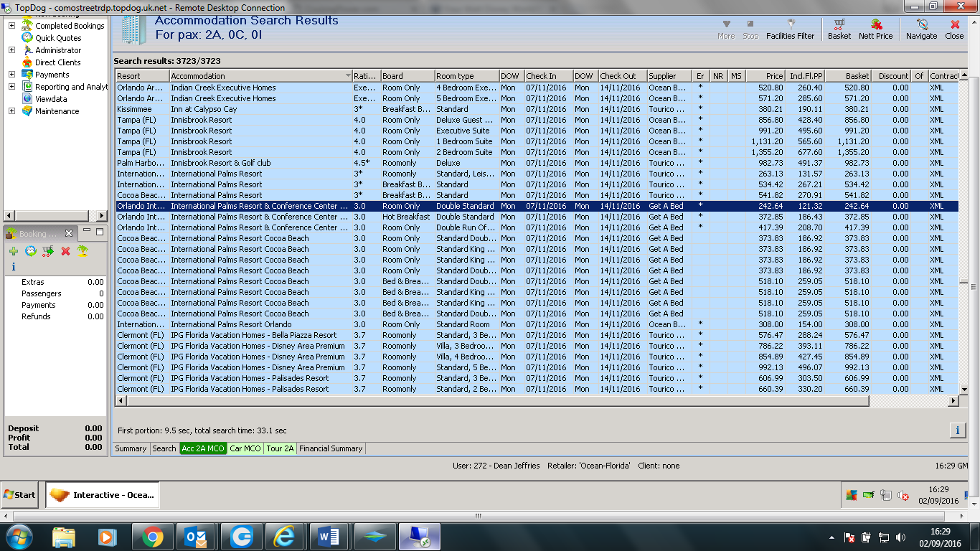This screenshot has height=551, width=980.
Task: Close the accommodation results with red X
Action: pyautogui.click(x=954, y=29)
